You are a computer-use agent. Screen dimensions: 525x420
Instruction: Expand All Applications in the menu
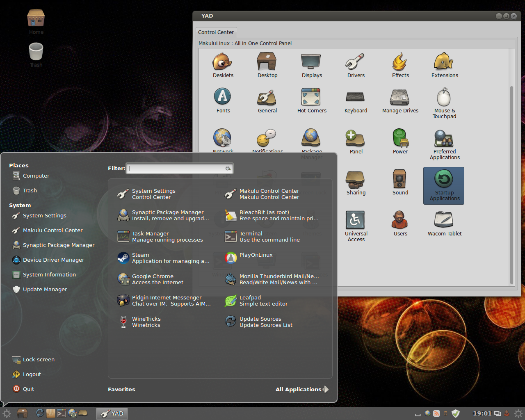point(302,389)
